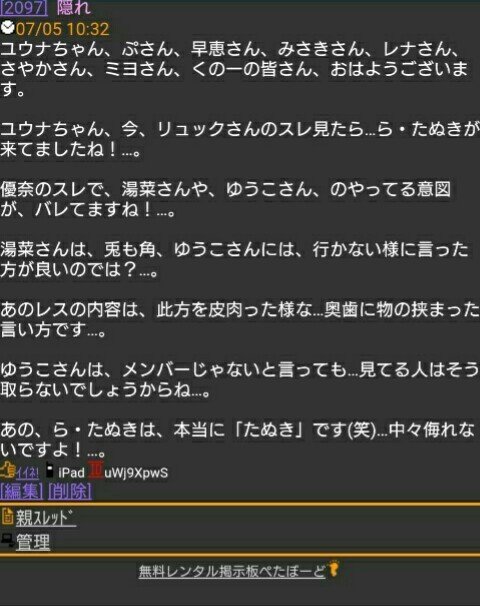This screenshot has width=480, height=606.
Task: Click the mobile phone device icon
Action: pos(49,470)
